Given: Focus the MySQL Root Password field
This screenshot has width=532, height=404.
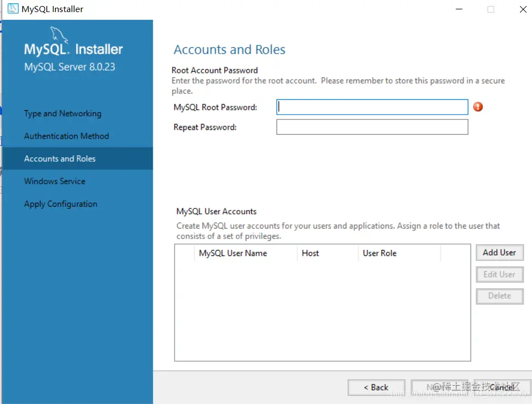Looking at the screenshot, I should tap(372, 107).
